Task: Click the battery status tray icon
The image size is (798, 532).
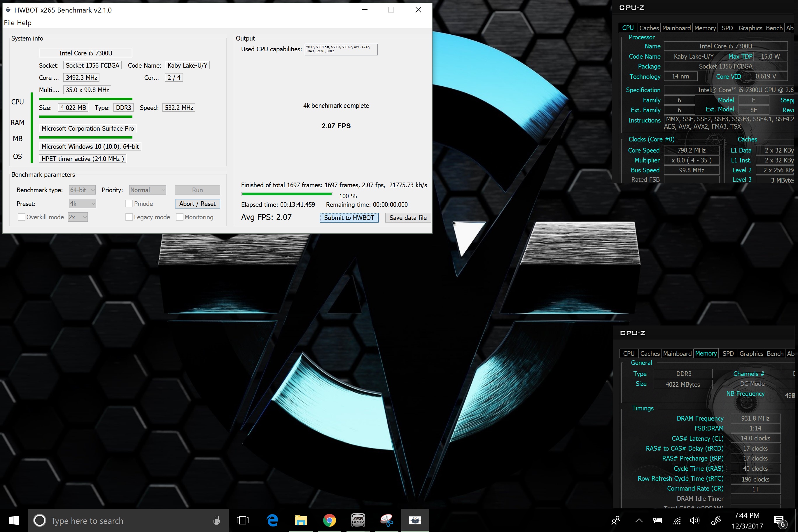Action: [x=657, y=520]
